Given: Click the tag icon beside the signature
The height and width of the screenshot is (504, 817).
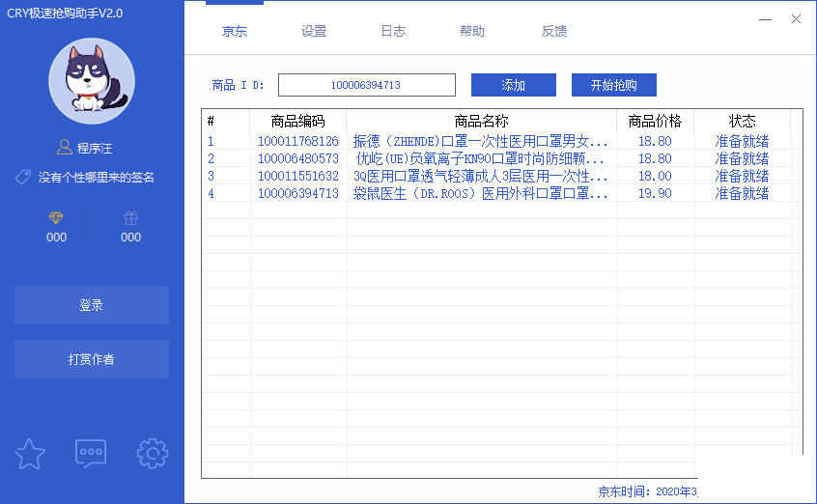Looking at the screenshot, I should click(x=23, y=178).
